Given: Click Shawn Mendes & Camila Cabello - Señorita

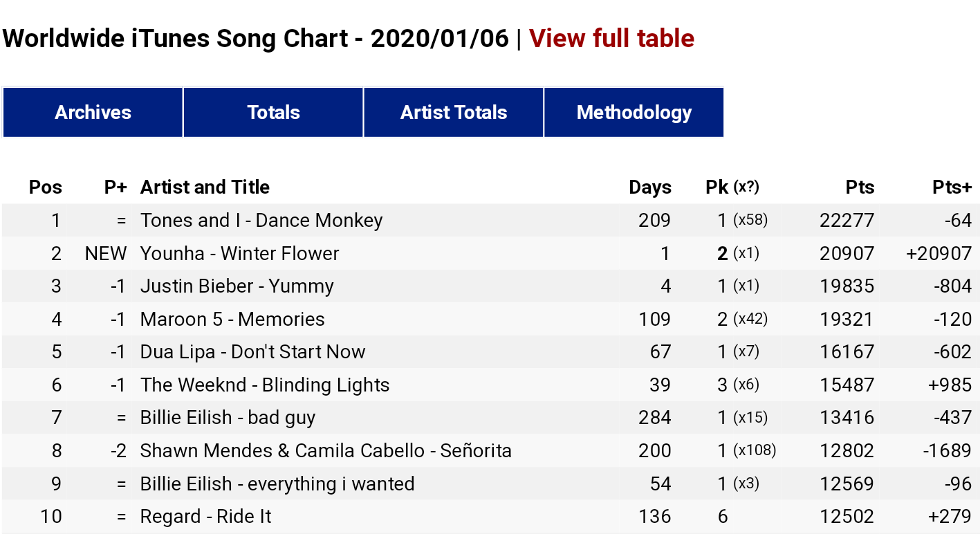Looking at the screenshot, I should click(x=326, y=451).
